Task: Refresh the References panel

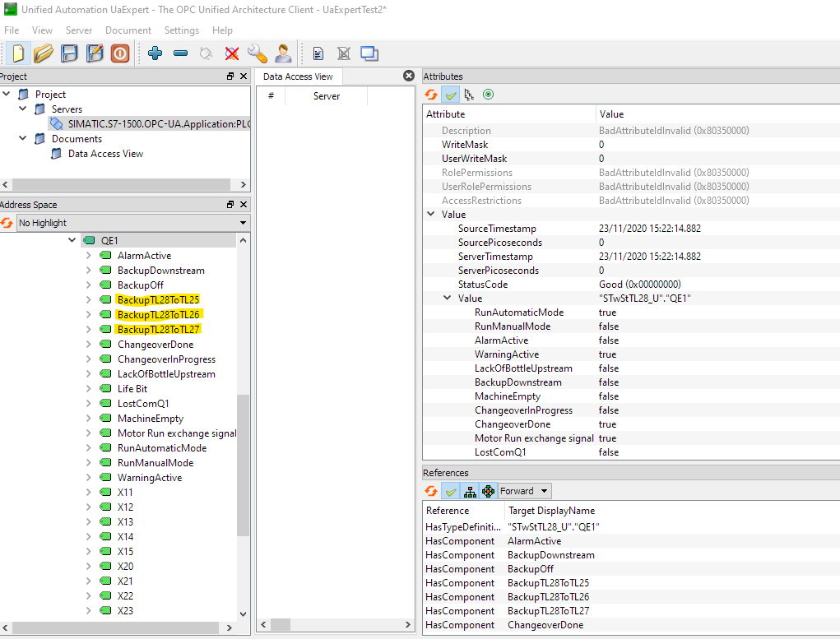Action: (431, 491)
